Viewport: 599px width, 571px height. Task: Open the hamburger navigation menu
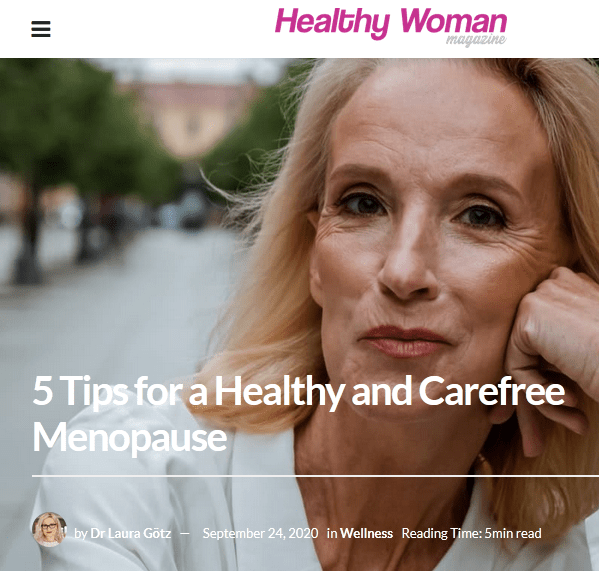pyautogui.click(x=41, y=29)
